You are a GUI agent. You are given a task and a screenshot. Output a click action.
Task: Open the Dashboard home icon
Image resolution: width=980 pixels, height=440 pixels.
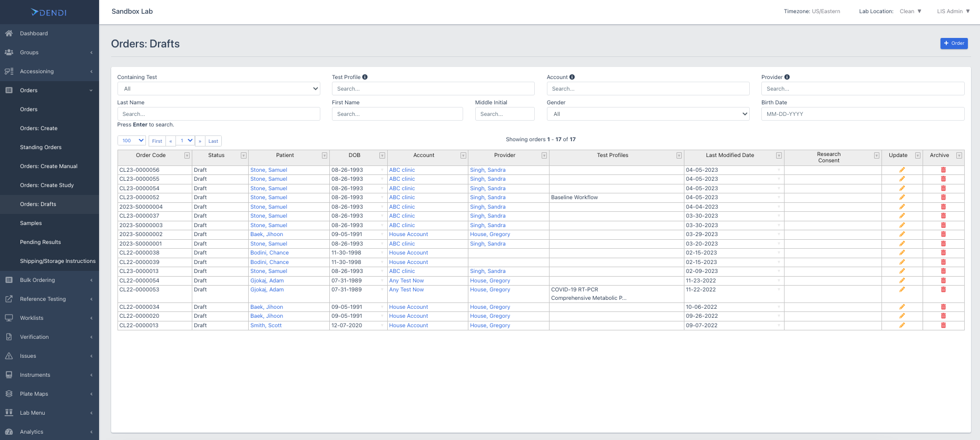click(9, 33)
